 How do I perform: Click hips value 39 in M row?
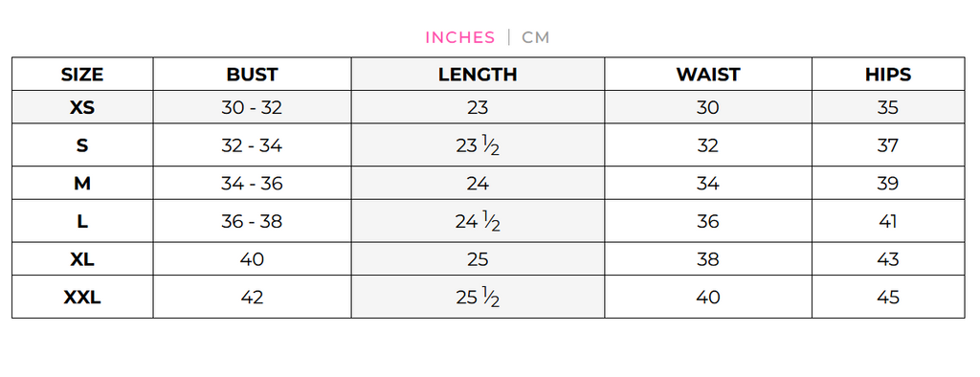[x=888, y=183]
